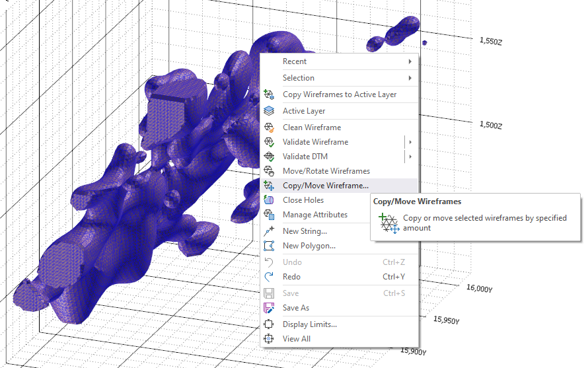The width and height of the screenshot is (588, 368).
Task: Open Display Limits... dialog
Action: pos(309,324)
